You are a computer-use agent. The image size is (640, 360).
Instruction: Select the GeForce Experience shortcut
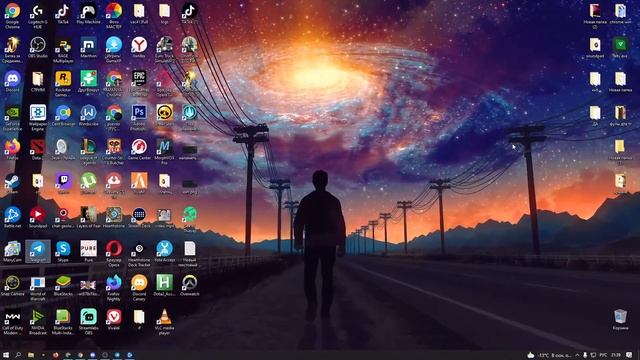[x=12, y=118]
